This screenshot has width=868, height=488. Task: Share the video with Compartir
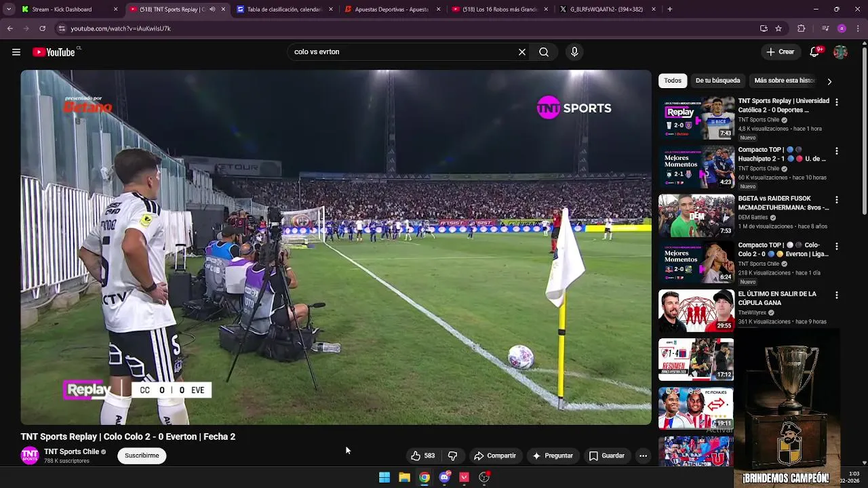point(495,455)
